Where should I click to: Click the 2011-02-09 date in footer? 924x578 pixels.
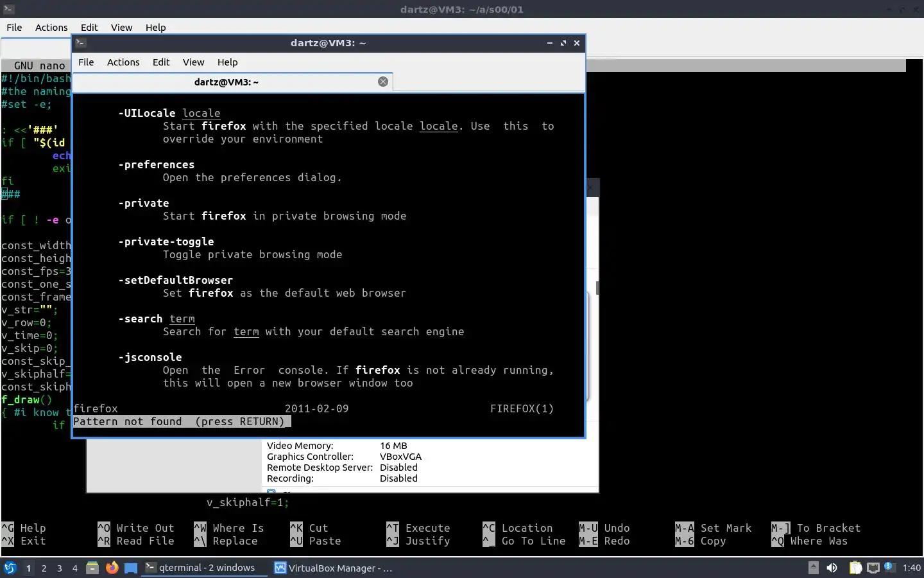pos(316,408)
